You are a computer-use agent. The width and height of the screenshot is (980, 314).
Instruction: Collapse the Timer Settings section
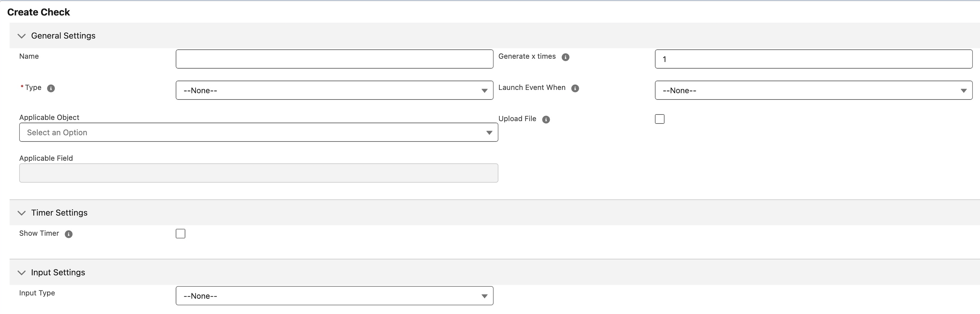click(x=22, y=213)
